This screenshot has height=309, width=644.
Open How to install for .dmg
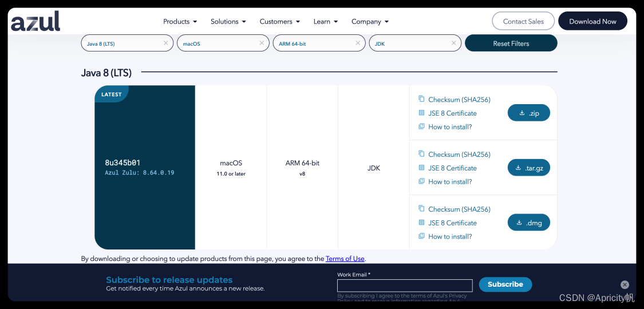coord(450,236)
